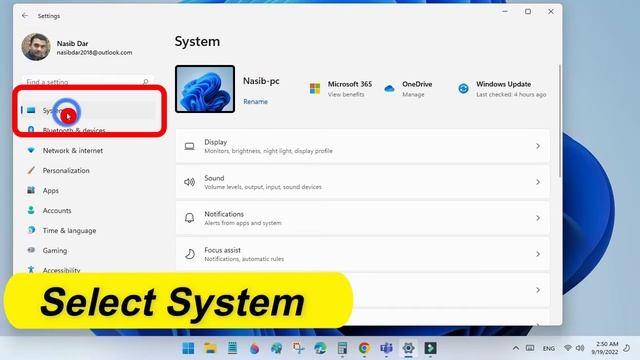Click the Display monitor icon
640x360 pixels.
(x=189, y=146)
